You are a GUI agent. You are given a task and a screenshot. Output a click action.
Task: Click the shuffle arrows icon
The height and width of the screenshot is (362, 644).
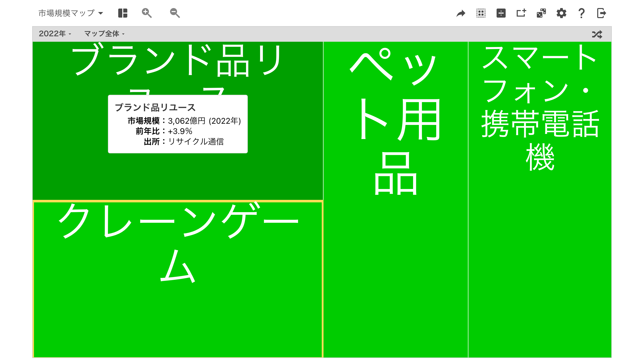pos(597,34)
